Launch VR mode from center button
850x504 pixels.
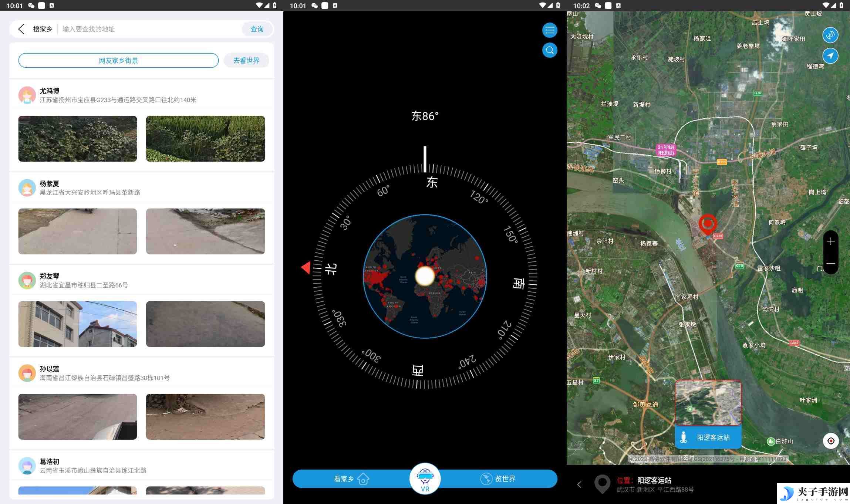425,478
